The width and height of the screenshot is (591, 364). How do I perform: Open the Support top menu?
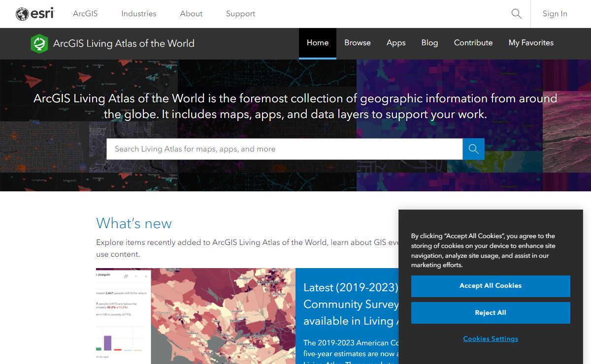pos(240,14)
